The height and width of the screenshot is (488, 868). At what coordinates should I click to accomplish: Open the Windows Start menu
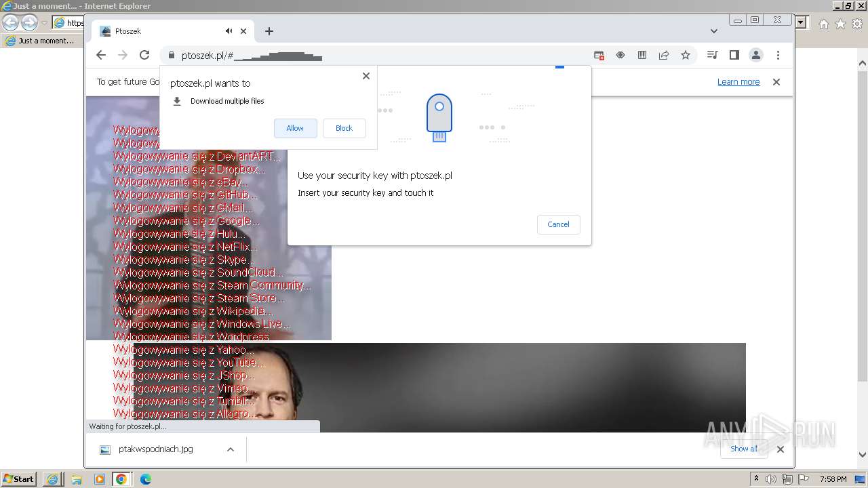pos(19,479)
